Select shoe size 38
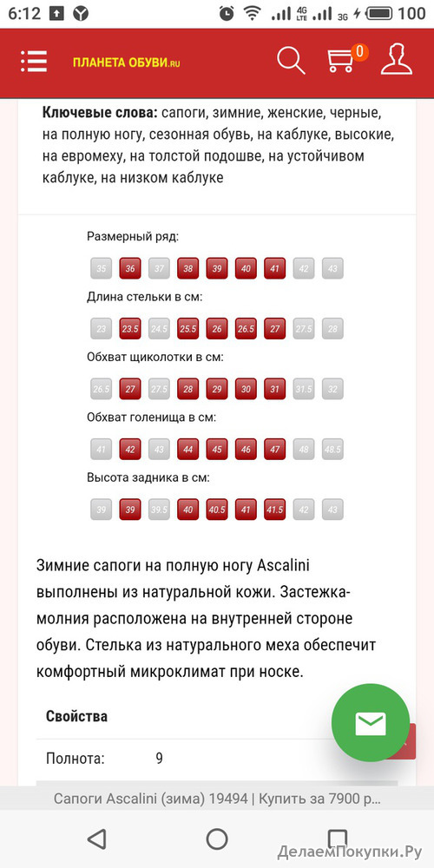434x868 pixels. tap(188, 268)
